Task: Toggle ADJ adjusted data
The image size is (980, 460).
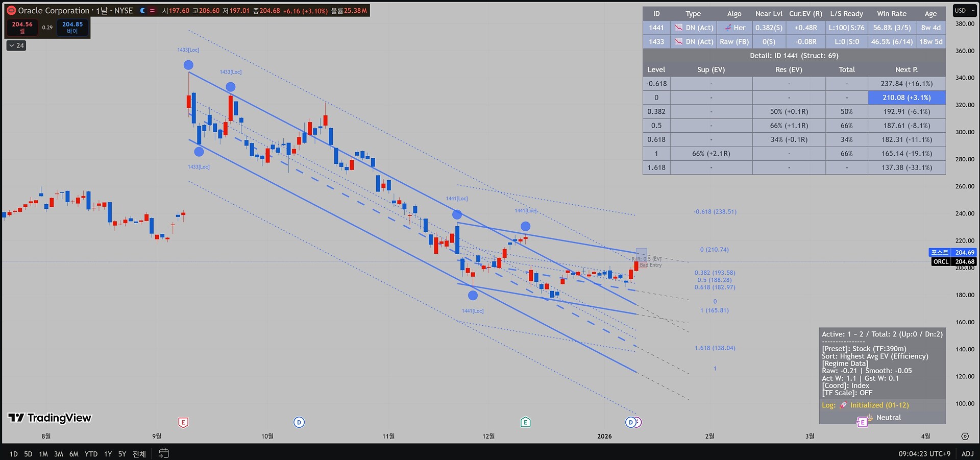Action: tap(967, 453)
